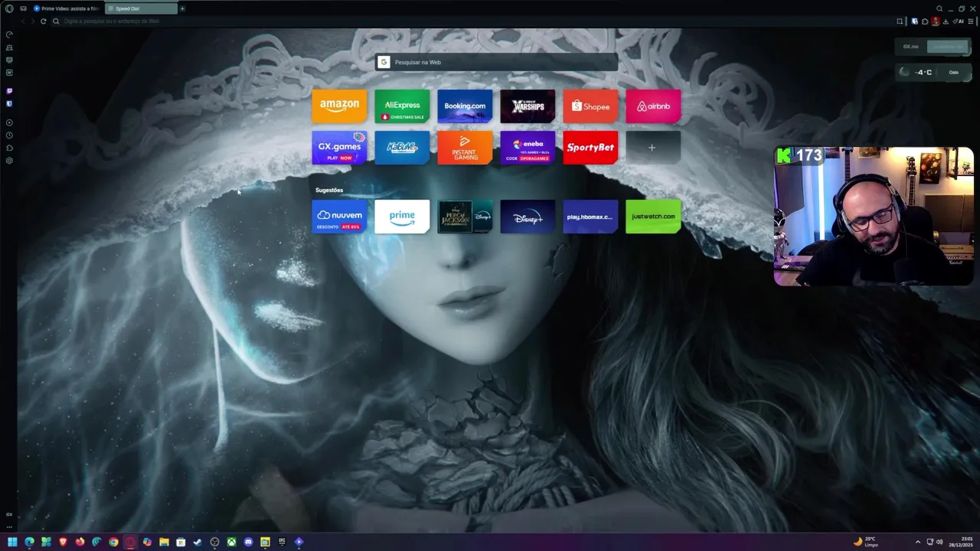Open Steam from the taskbar
Viewport: 980px width, 551px height.
point(198,542)
